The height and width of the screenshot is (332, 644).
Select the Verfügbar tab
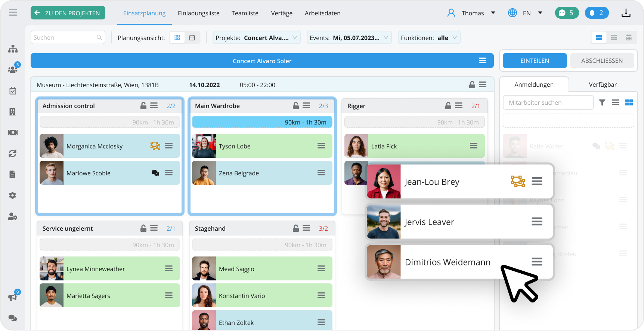(x=603, y=85)
